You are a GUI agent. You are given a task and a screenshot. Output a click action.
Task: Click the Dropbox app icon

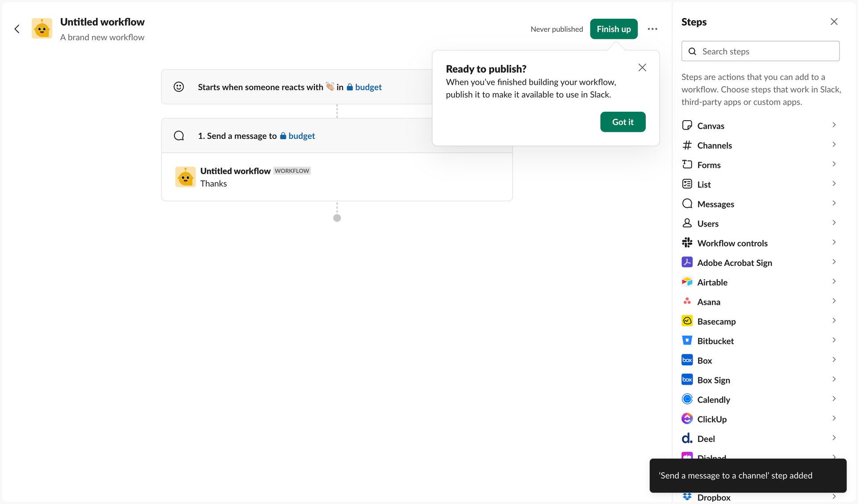click(x=687, y=497)
